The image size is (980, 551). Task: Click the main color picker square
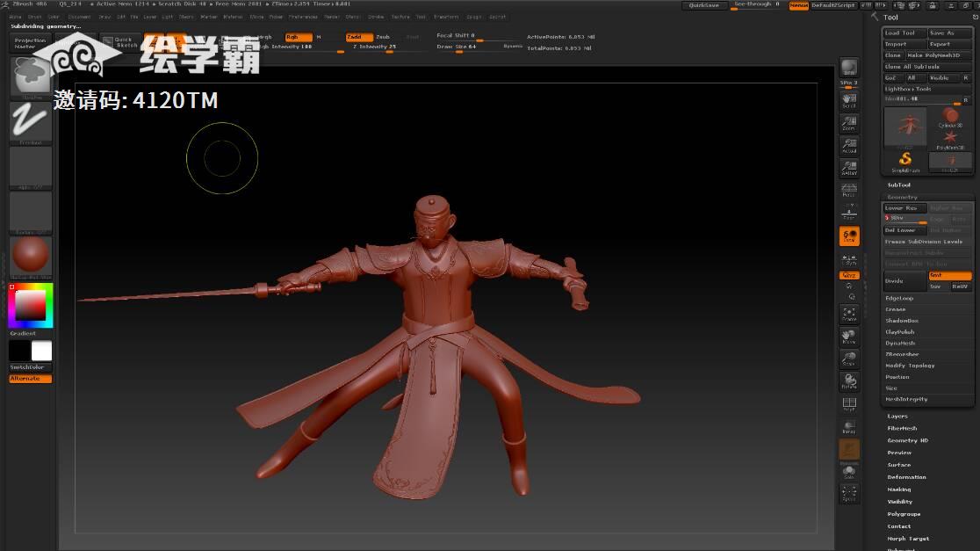point(31,305)
